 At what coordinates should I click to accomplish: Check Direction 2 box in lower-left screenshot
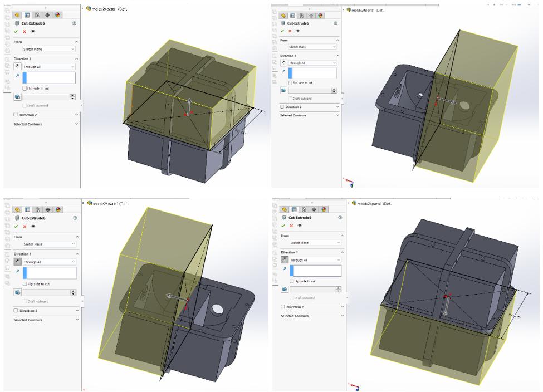coord(16,311)
